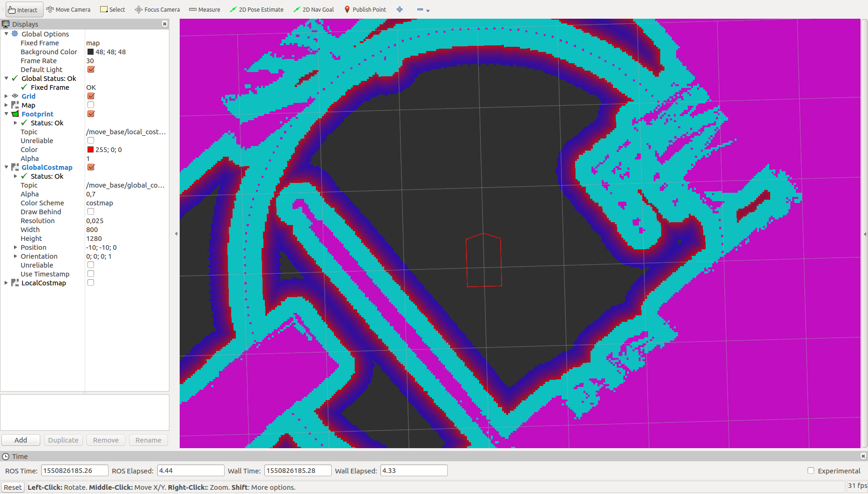Click the Wall Elapsed field
This screenshot has width=868, height=494.
(x=414, y=471)
